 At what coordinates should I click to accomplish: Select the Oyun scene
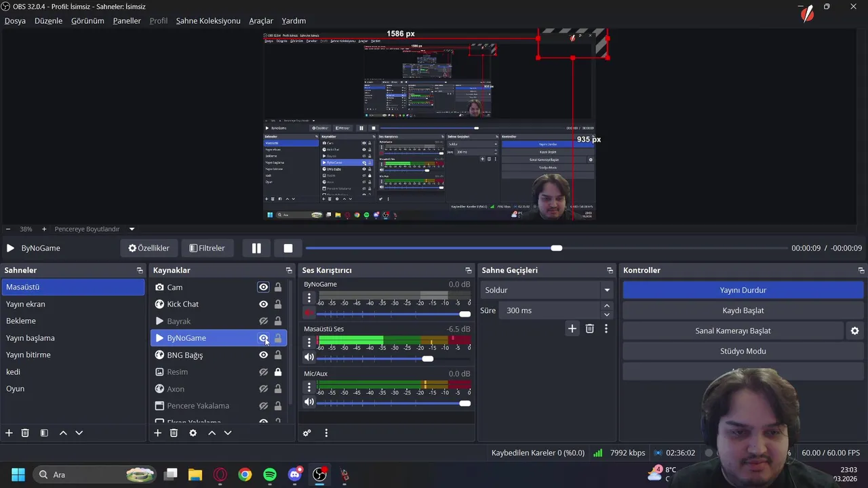(x=73, y=389)
